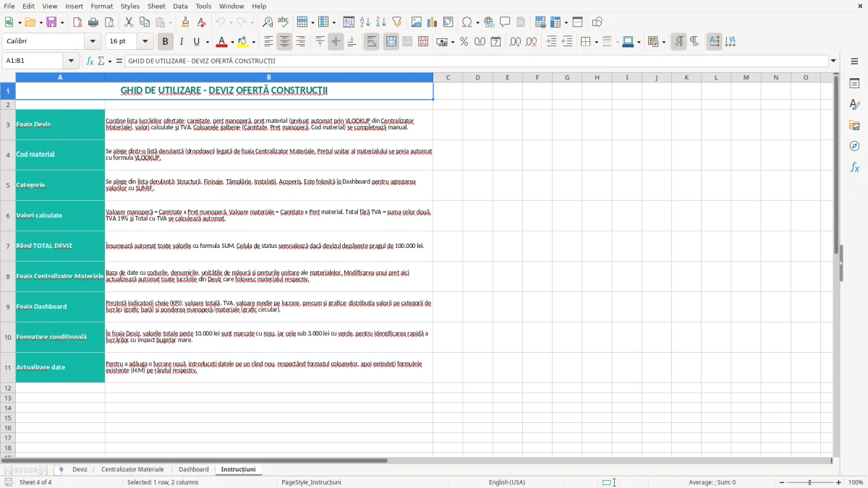Screen dimensions: 868x488
Task: Run the spelling check
Action: pos(283,22)
